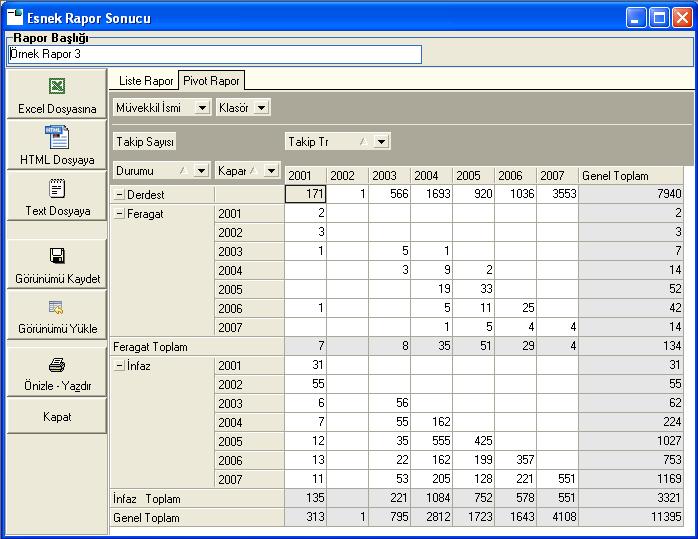Open the Durumu field dropdown arrow
Image resolution: width=698 pixels, height=539 pixels.
pyautogui.click(x=201, y=170)
